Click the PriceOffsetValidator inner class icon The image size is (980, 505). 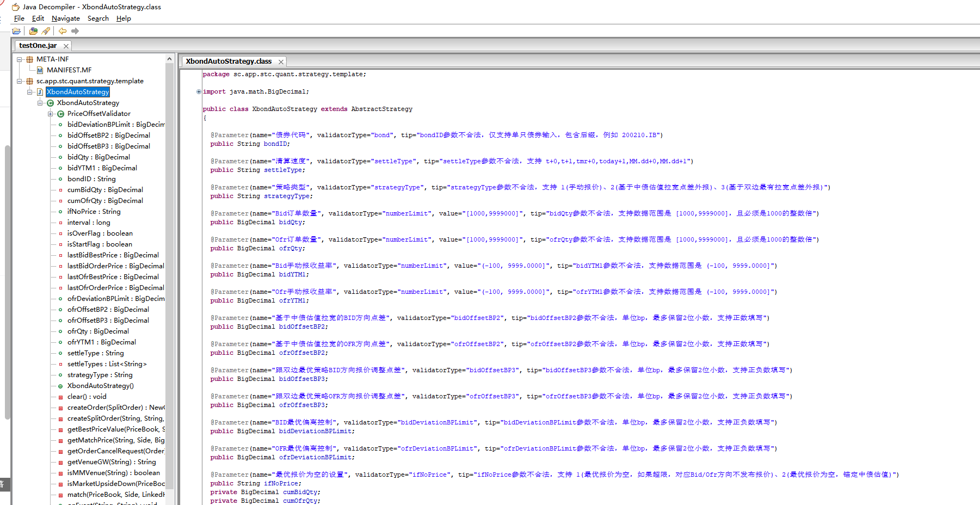click(x=60, y=114)
